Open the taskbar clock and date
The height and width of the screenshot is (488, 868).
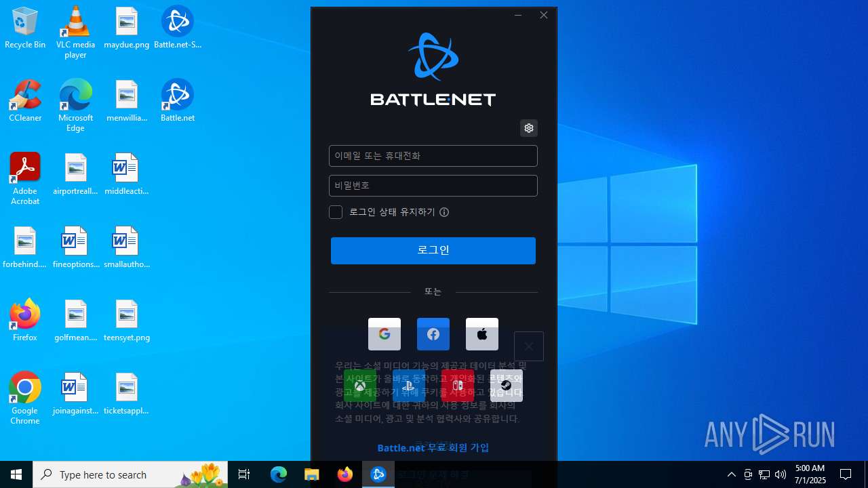(810, 474)
